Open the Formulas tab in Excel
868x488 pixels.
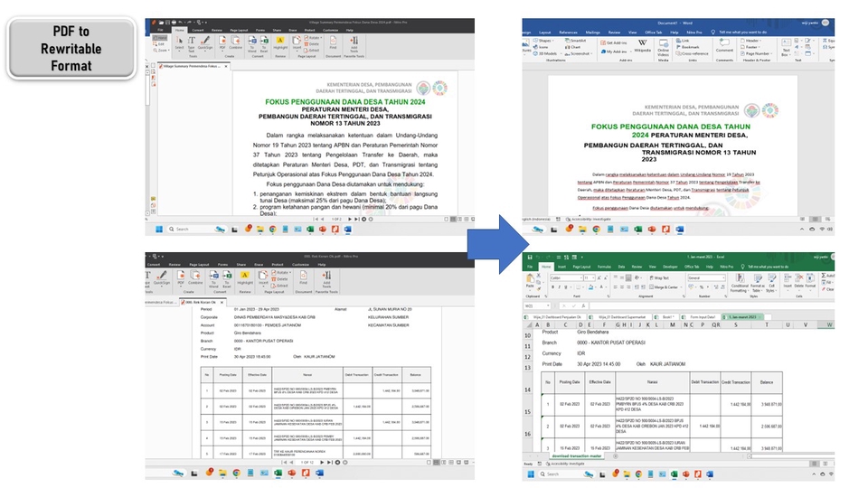pos(604,267)
